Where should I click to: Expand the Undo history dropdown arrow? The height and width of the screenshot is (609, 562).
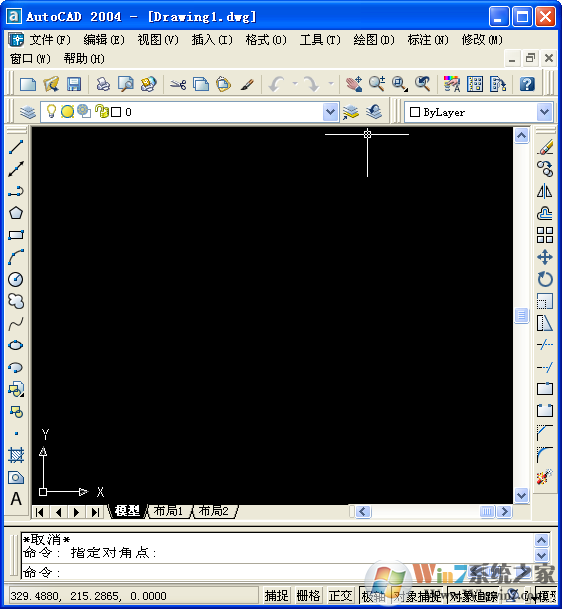tap(295, 84)
